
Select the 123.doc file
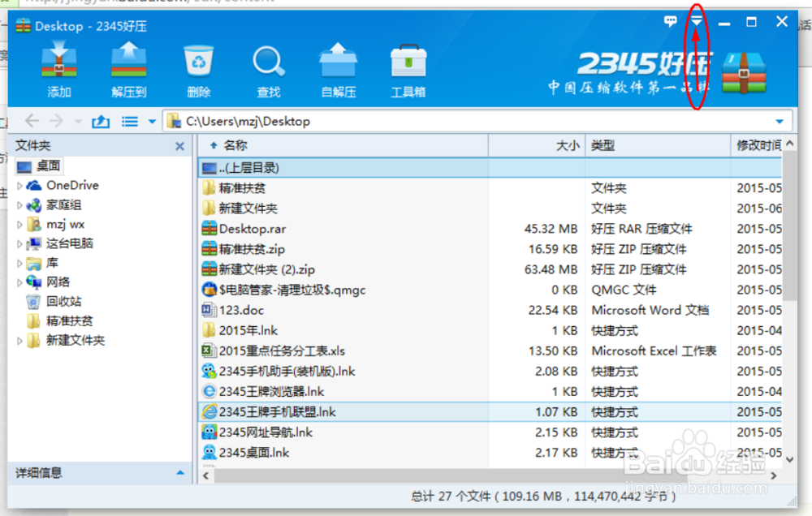coord(490,310)
